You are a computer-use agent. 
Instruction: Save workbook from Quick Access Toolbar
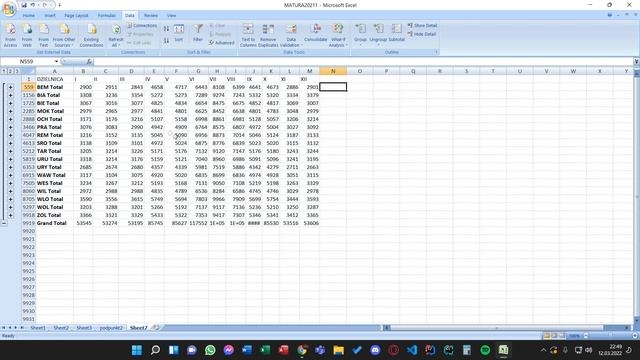(x=24, y=5)
